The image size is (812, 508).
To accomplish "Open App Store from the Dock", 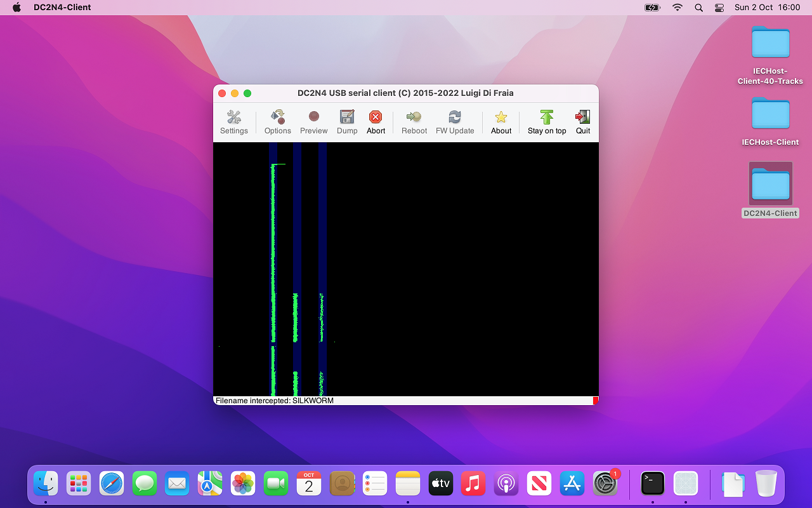I will [572, 484].
